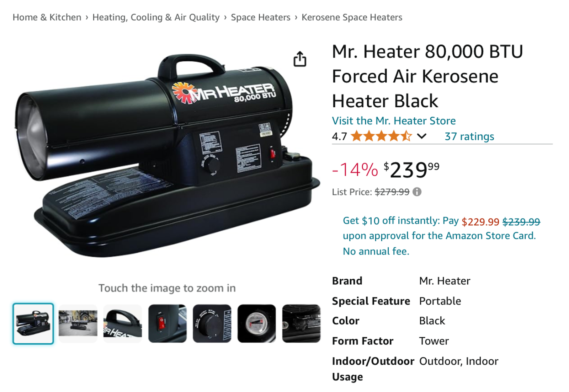The height and width of the screenshot is (392, 569).
Task: Go to Home & Kitchen breadcrumb
Action: (47, 17)
